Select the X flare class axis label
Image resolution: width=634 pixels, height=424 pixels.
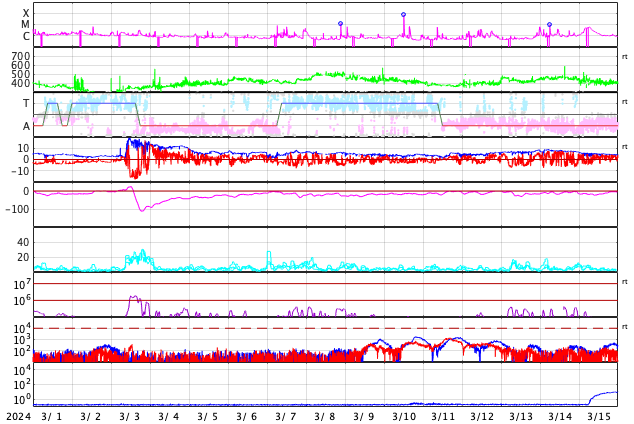[26, 13]
